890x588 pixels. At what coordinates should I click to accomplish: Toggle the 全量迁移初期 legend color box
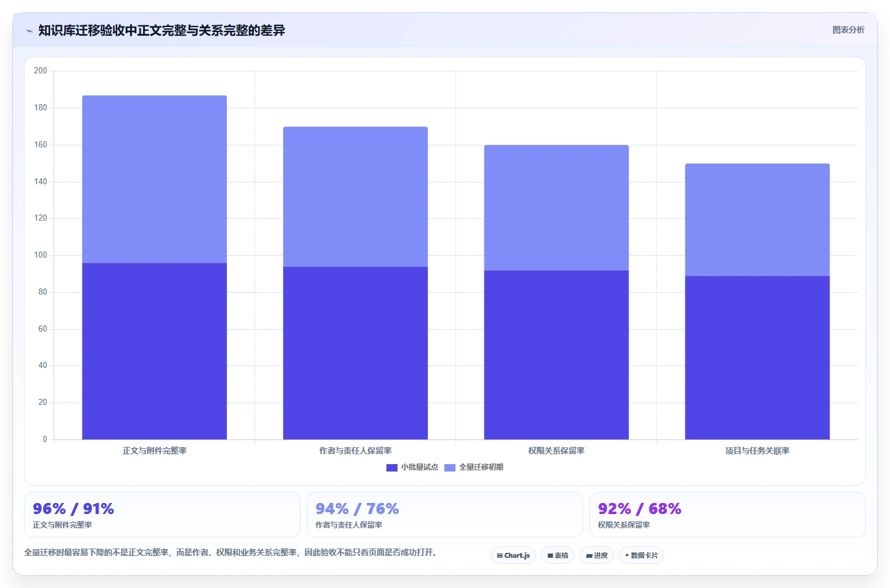[450, 468]
